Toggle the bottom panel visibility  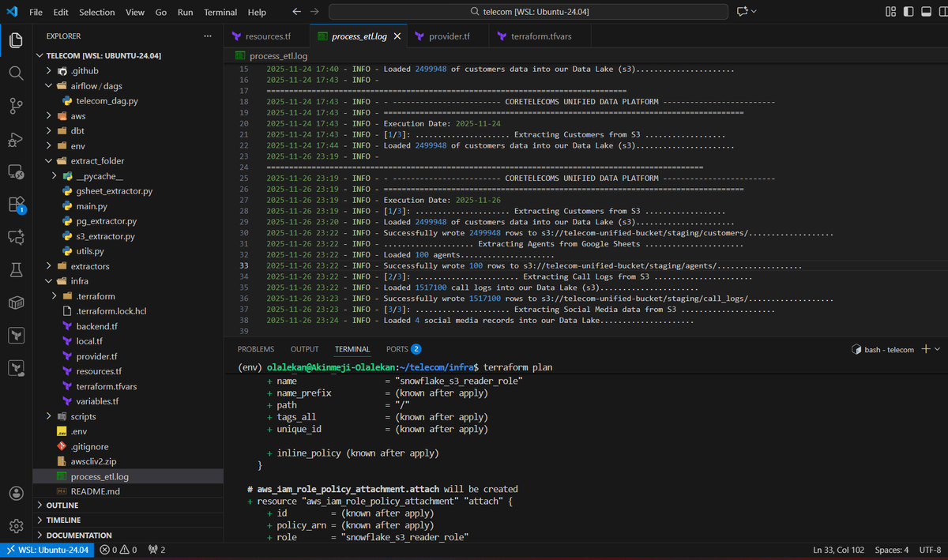pos(927,11)
